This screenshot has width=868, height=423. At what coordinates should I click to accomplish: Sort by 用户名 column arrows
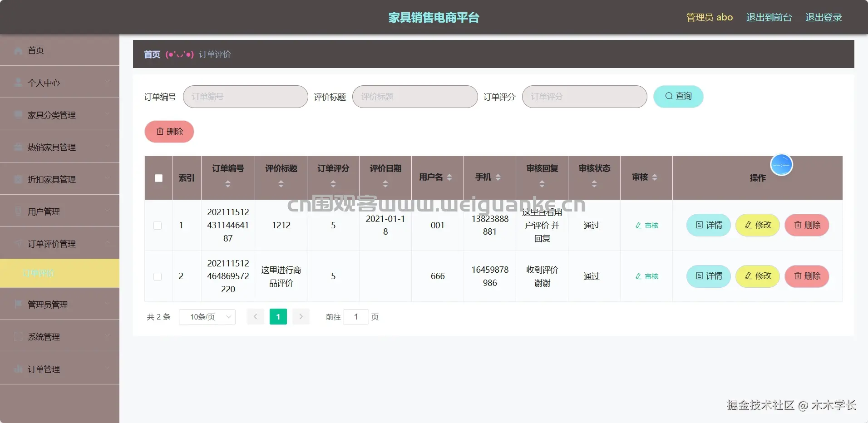(x=449, y=177)
